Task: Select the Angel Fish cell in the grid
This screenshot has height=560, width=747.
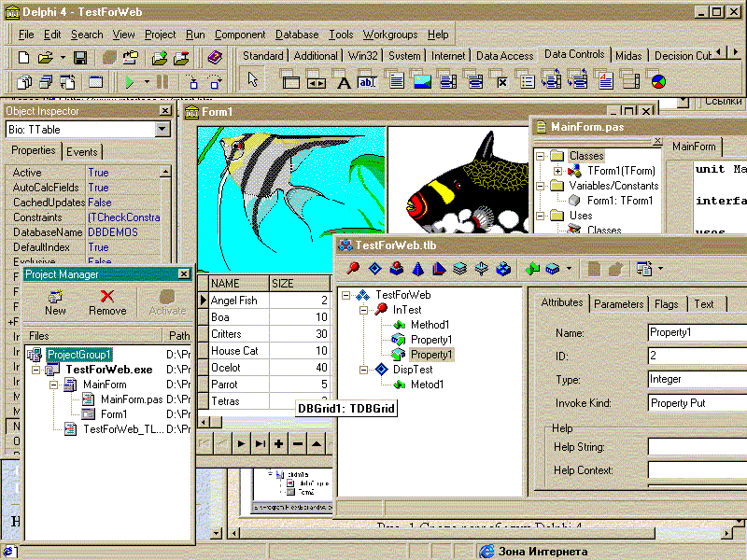Action: pos(239,301)
